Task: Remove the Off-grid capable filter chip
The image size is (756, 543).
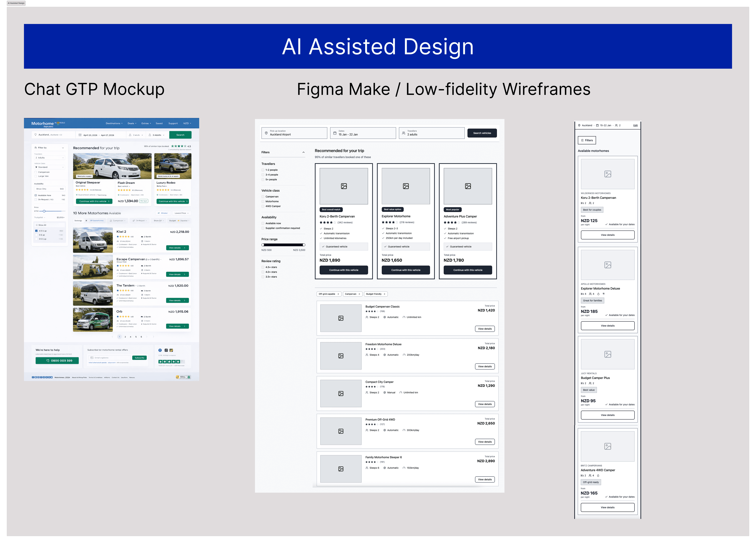Action: (338, 294)
